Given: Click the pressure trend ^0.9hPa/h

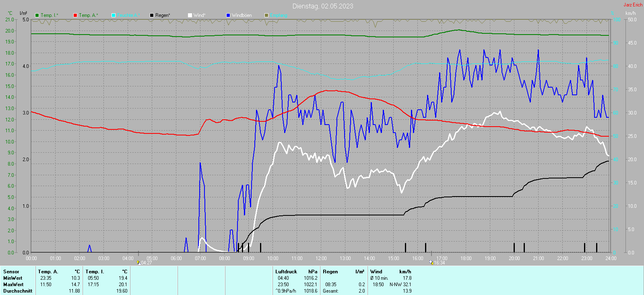Looking at the screenshot, I should point(286,291).
